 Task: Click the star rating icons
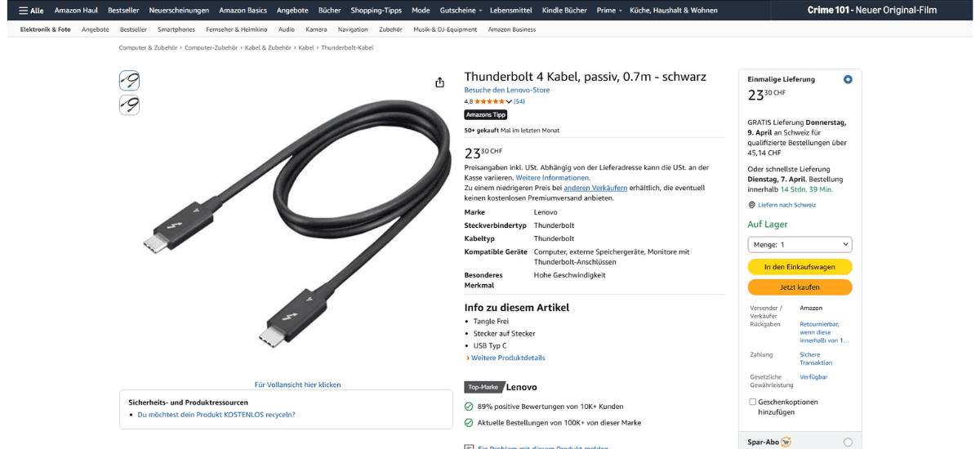coord(490,101)
